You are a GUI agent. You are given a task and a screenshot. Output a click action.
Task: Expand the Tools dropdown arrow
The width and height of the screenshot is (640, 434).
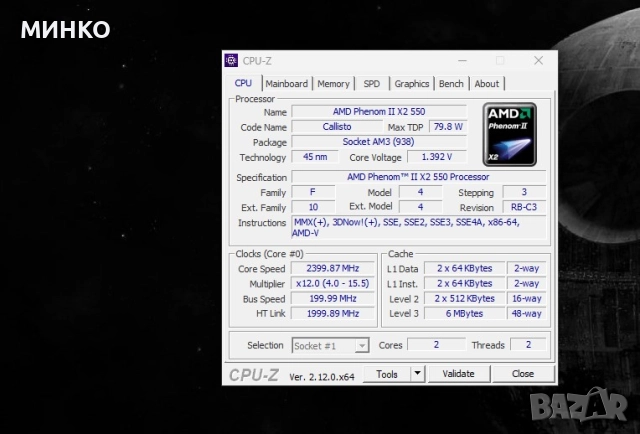tap(418, 374)
